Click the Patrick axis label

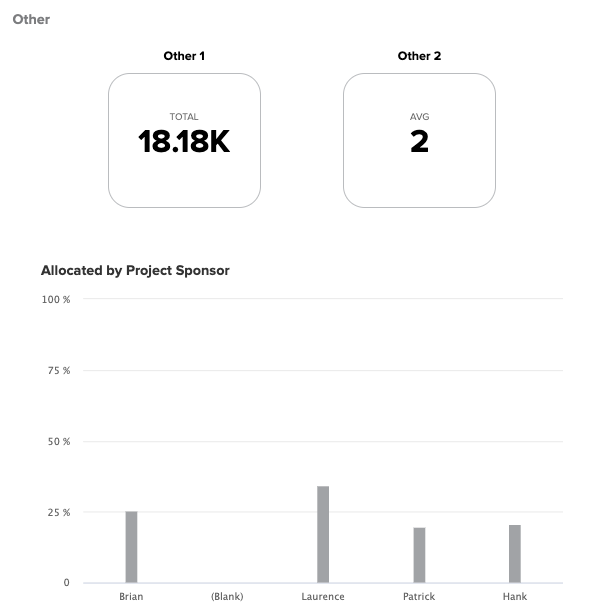click(x=419, y=597)
